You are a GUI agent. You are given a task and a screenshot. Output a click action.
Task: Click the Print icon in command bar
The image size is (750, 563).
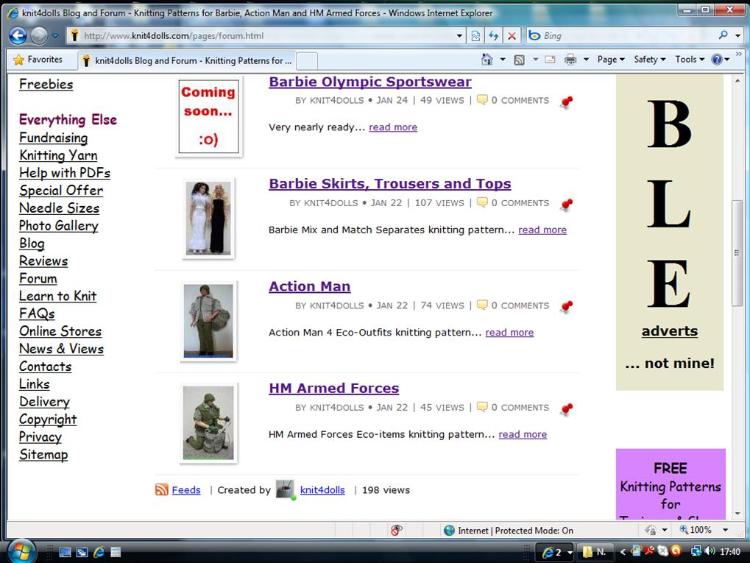click(x=569, y=60)
